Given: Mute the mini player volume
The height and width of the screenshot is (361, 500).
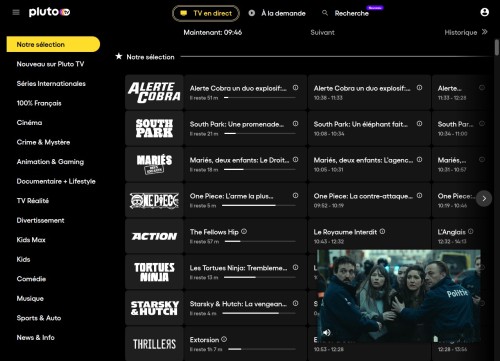Looking at the screenshot, I should click(327, 332).
